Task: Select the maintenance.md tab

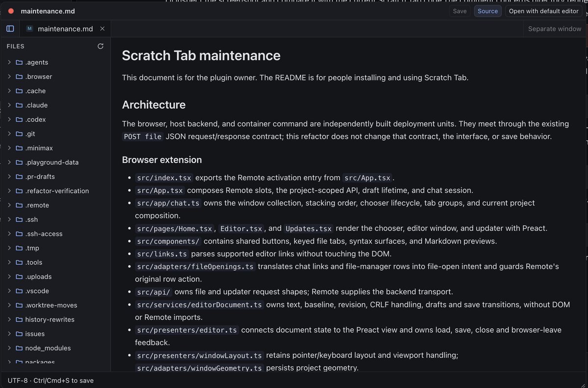Action: (65, 28)
